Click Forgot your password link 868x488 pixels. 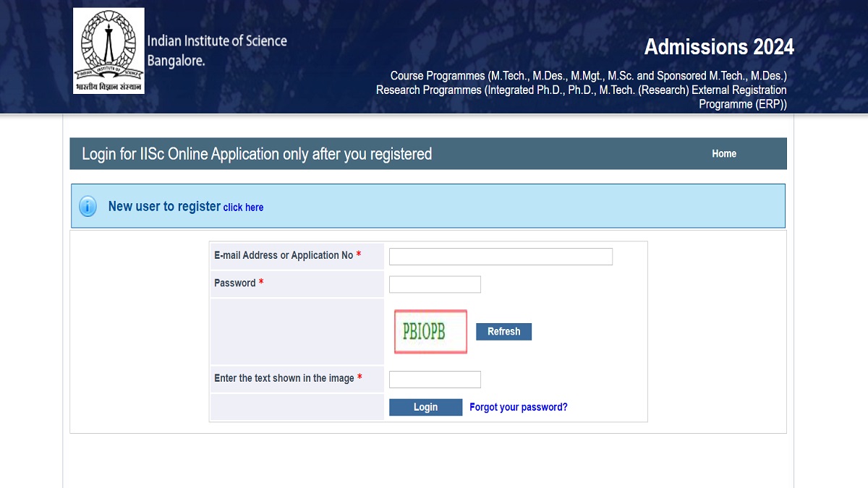point(518,407)
